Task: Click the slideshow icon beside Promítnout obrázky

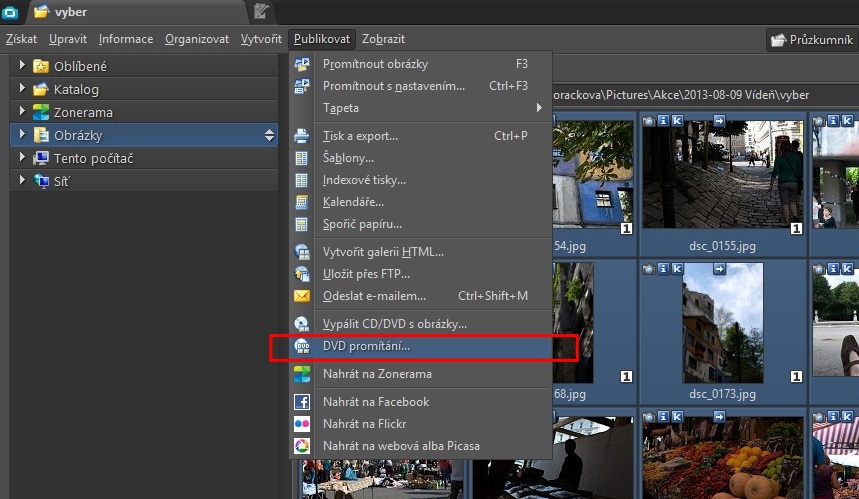Action: tap(302, 64)
